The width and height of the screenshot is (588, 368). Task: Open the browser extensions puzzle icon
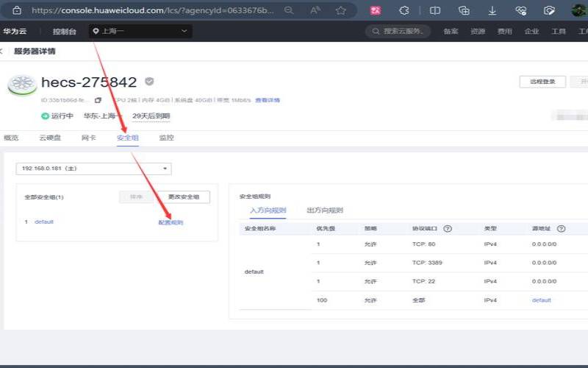(x=404, y=11)
